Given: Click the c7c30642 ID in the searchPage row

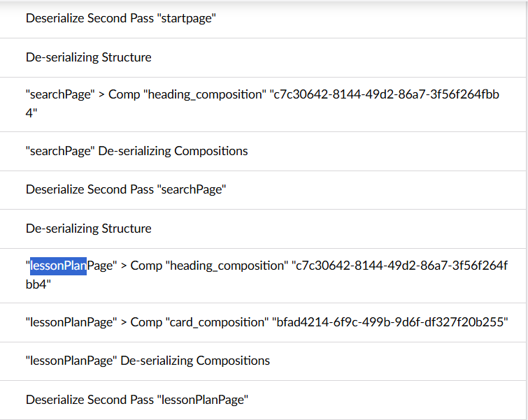Looking at the screenshot, I should [x=385, y=94].
